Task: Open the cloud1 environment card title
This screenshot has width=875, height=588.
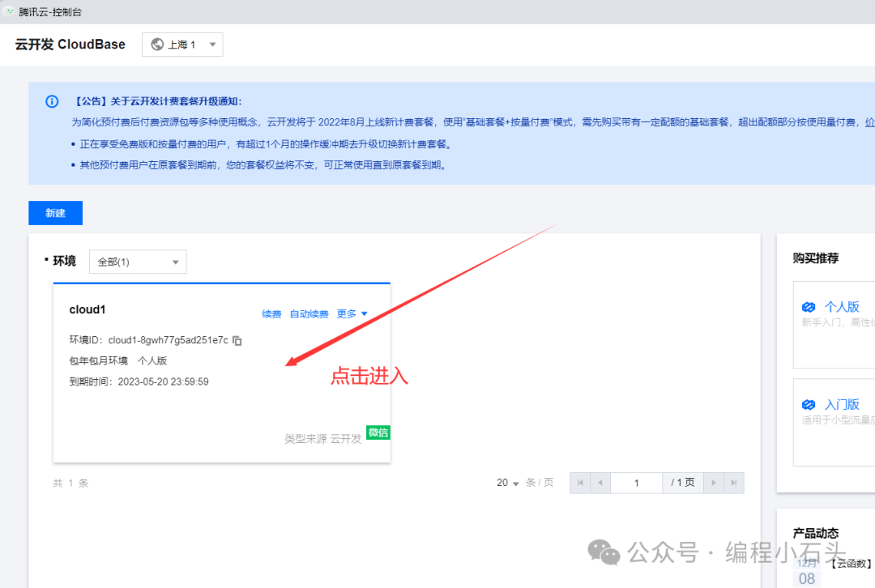Action: pyautogui.click(x=87, y=309)
